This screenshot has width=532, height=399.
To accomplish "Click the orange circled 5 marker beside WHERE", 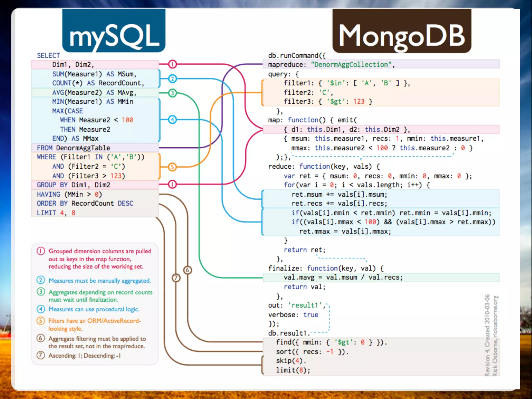I will (x=172, y=167).
